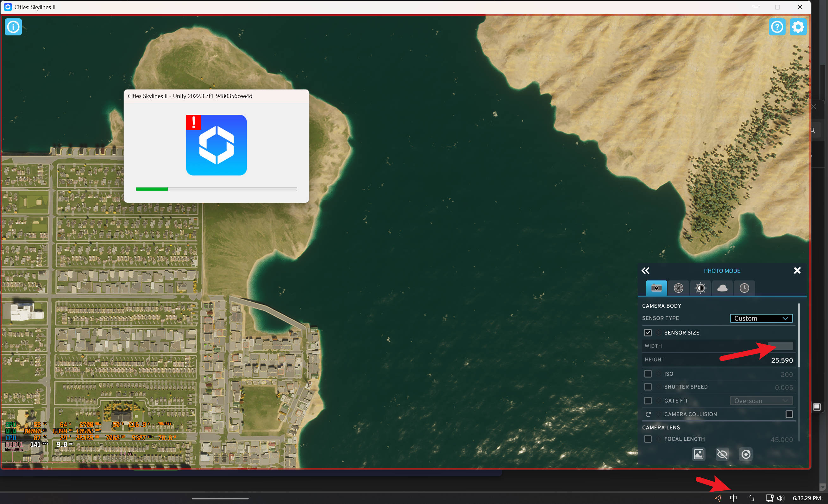Viewport: 828px width, 504px height.
Task: Close the Photo Mode panel
Action: point(797,270)
